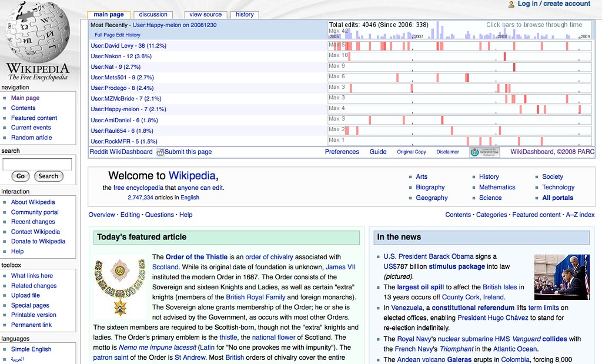Open the WikiDashboard Guide
The height and width of the screenshot is (364, 602).
[378, 152]
